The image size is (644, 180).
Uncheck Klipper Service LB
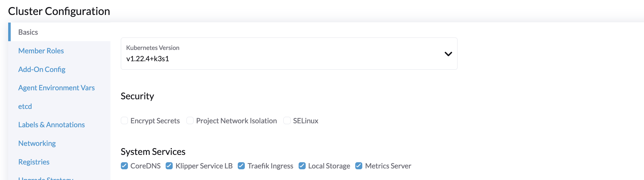point(170,166)
